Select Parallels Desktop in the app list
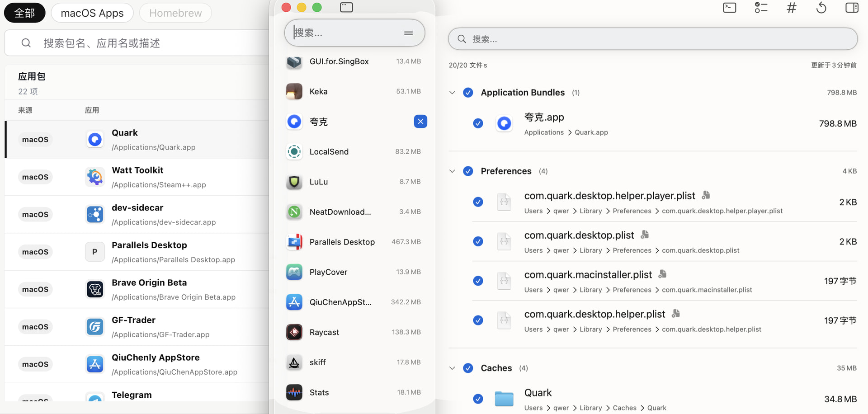Screen dimensions: 868x414 point(354,242)
